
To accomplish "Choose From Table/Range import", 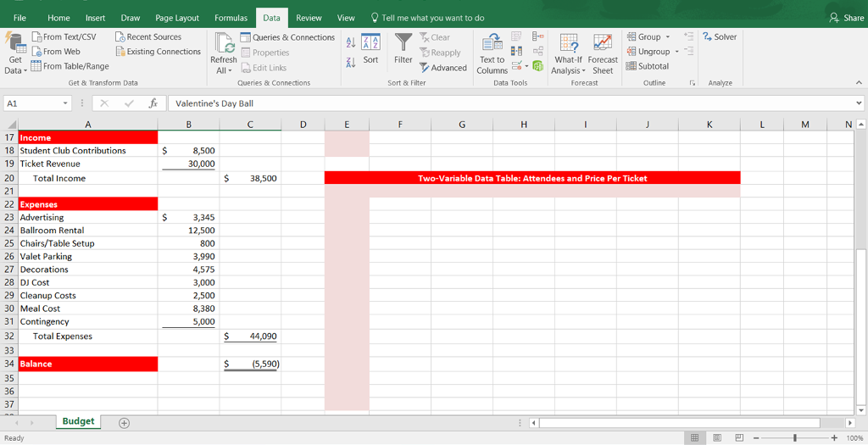I will click(x=70, y=66).
